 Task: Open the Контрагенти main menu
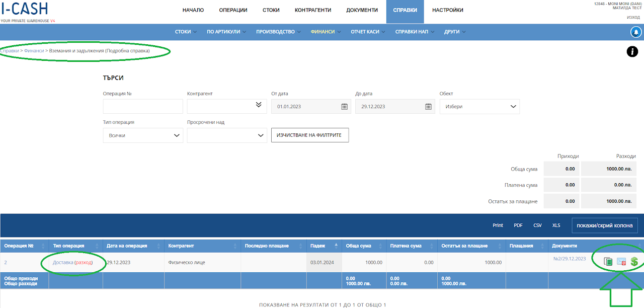[313, 10]
